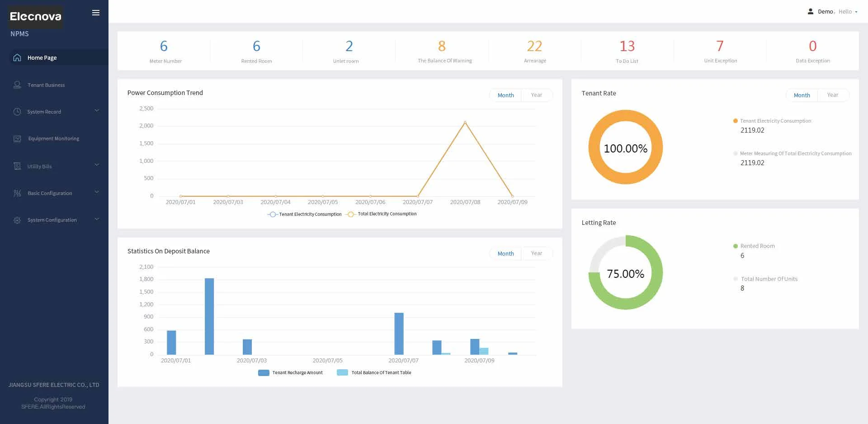Switch Power Consumption Trend to Year
Screen dimensions: 868x424
(x=536, y=95)
